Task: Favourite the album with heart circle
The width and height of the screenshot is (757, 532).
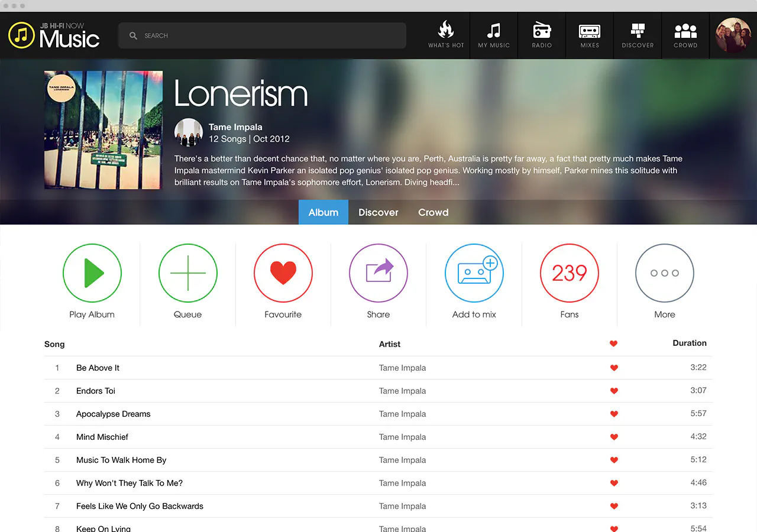Action: [x=283, y=273]
